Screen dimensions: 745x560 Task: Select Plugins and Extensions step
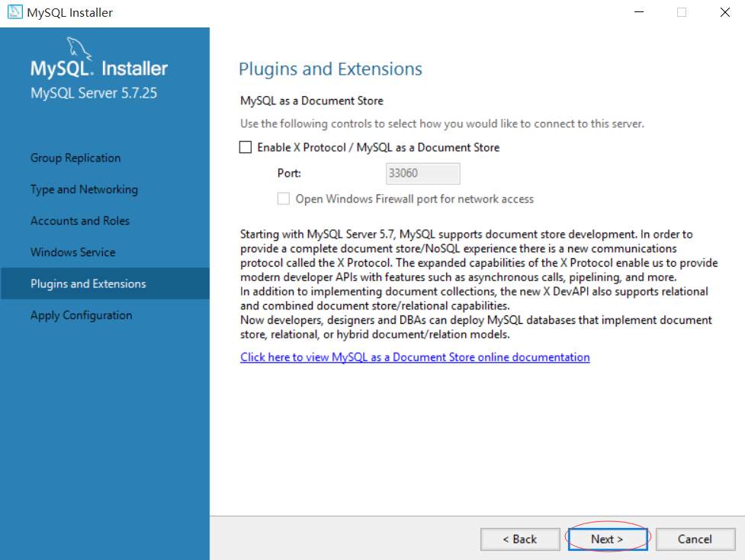point(104,283)
